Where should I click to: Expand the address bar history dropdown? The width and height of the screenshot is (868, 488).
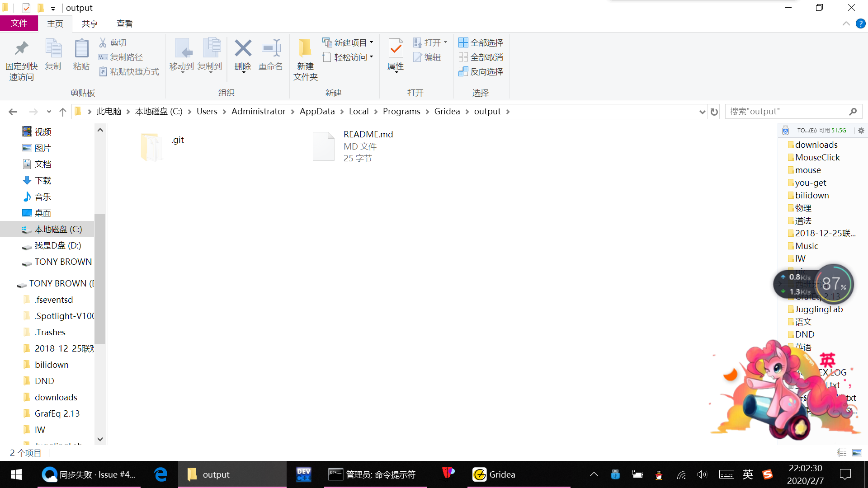pyautogui.click(x=702, y=111)
